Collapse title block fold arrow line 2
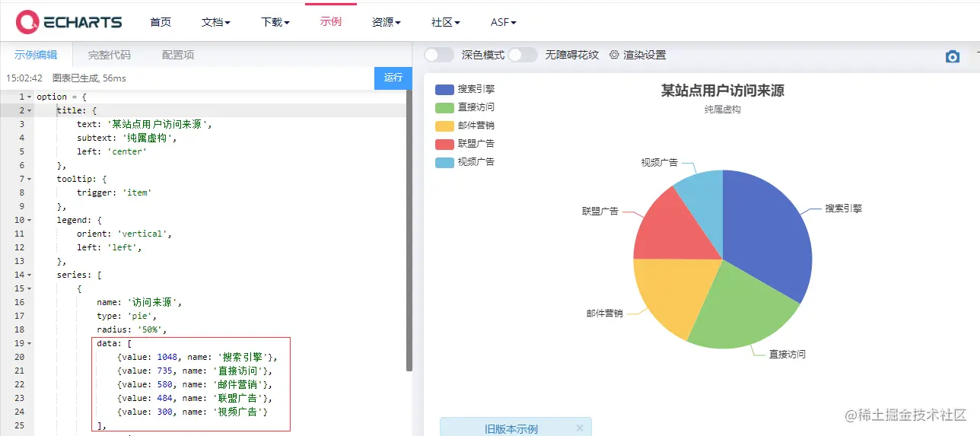 click(29, 110)
